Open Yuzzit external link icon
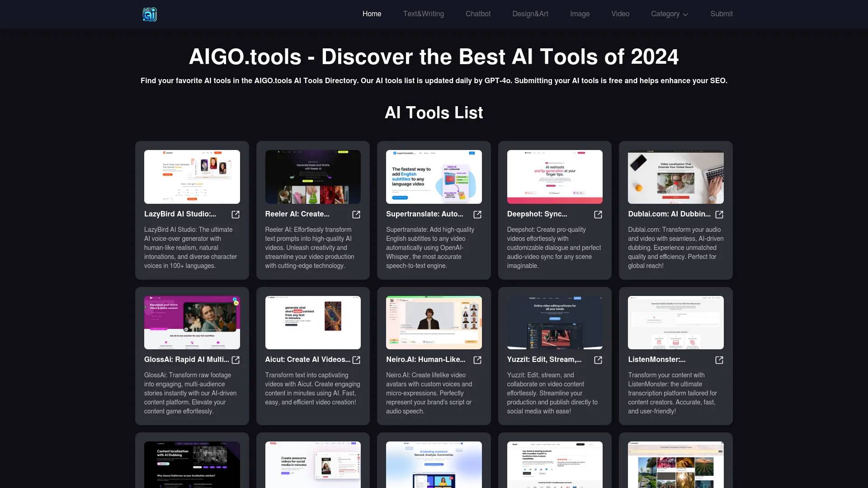 pos(598,360)
